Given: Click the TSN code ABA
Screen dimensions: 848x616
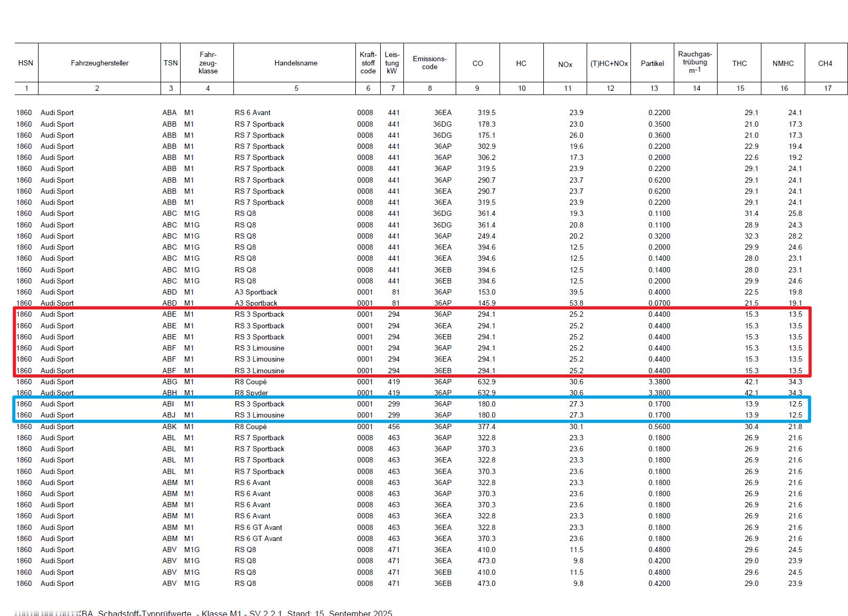Looking at the screenshot, I should 169,112.
